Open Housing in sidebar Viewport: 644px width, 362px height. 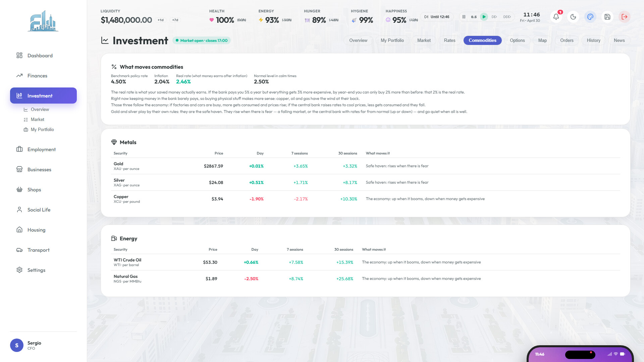pyautogui.click(x=43, y=230)
